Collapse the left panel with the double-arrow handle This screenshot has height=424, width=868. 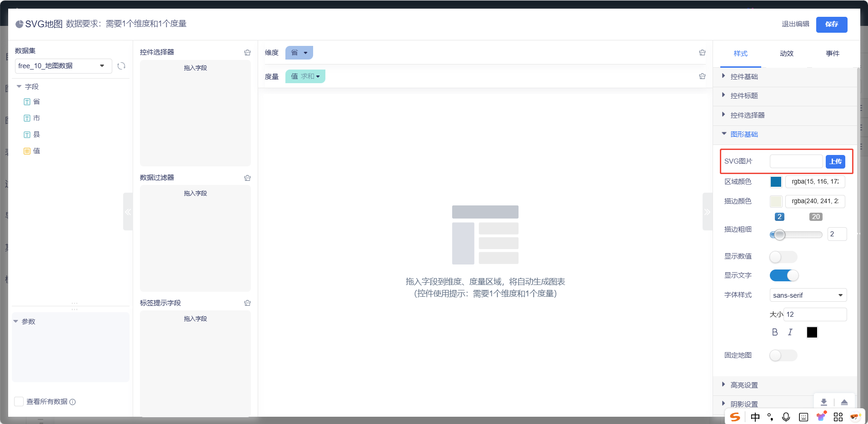(128, 212)
